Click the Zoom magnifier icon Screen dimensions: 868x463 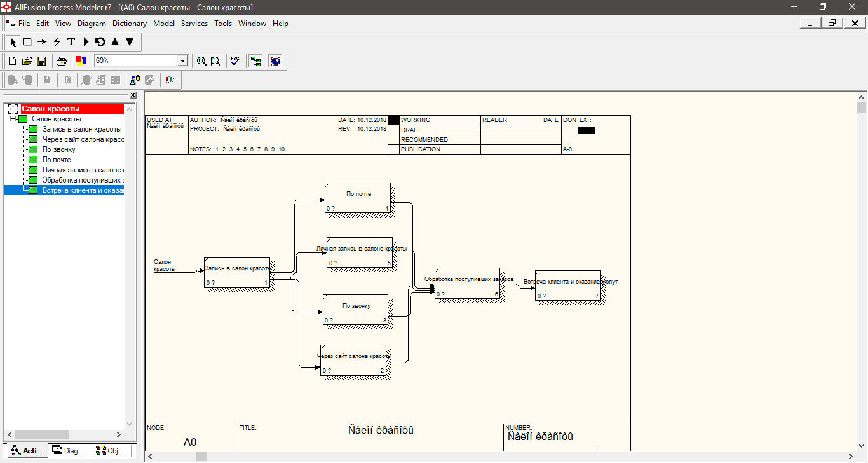click(201, 61)
